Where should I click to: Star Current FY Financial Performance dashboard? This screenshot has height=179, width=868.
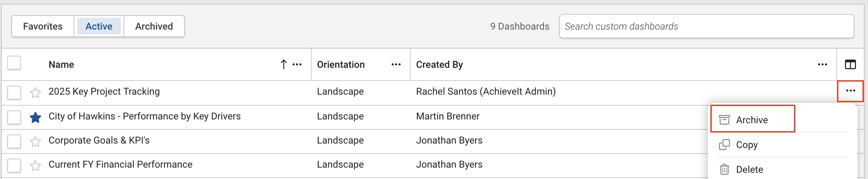click(x=35, y=166)
